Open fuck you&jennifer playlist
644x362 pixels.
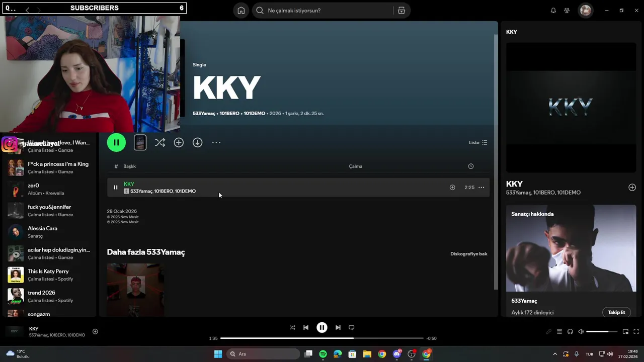pos(49,211)
